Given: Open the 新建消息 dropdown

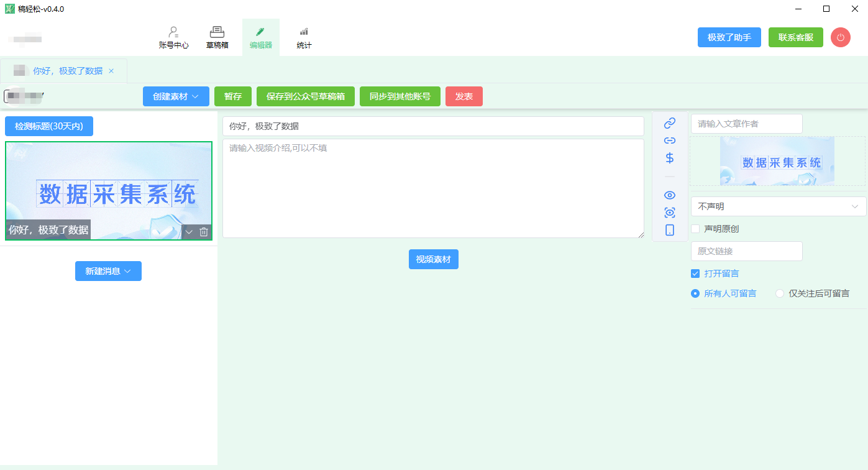Looking at the screenshot, I should 108,271.
